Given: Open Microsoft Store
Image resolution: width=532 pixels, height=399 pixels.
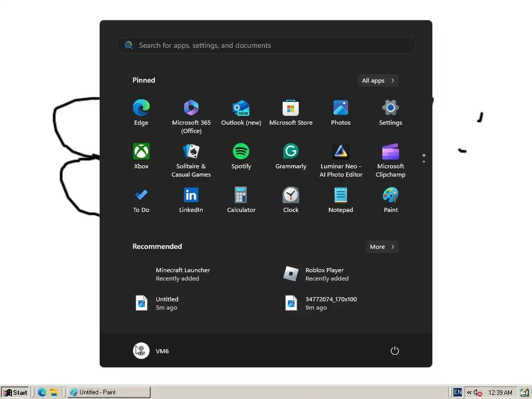Looking at the screenshot, I should click(291, 113).
